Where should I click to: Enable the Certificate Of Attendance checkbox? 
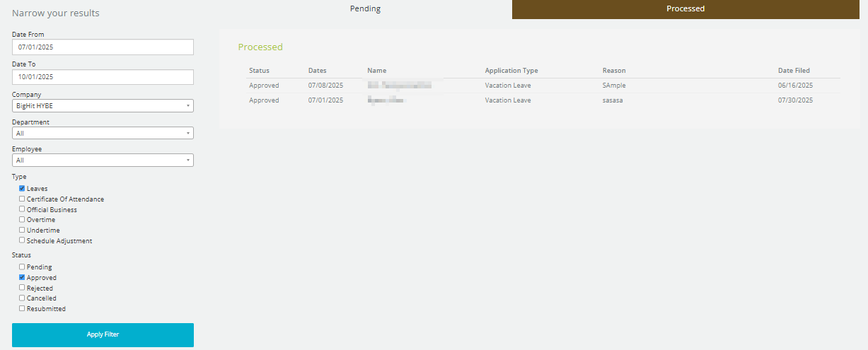coord(22,199)
